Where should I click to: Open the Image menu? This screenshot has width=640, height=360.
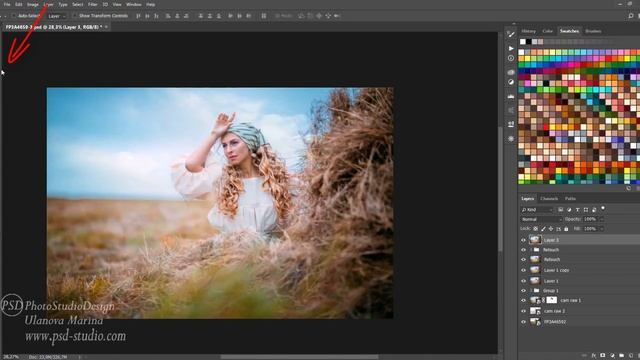[x=33, y=4]
